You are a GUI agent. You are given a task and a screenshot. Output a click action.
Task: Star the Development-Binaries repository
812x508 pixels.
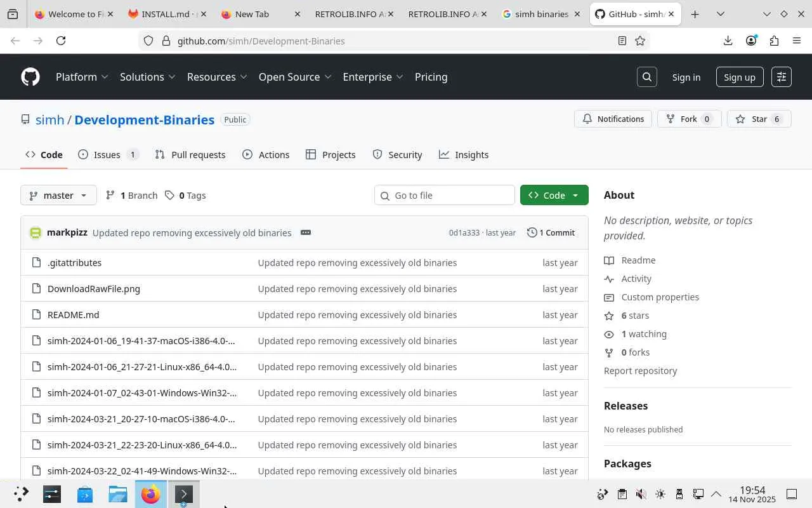(759, 119)
